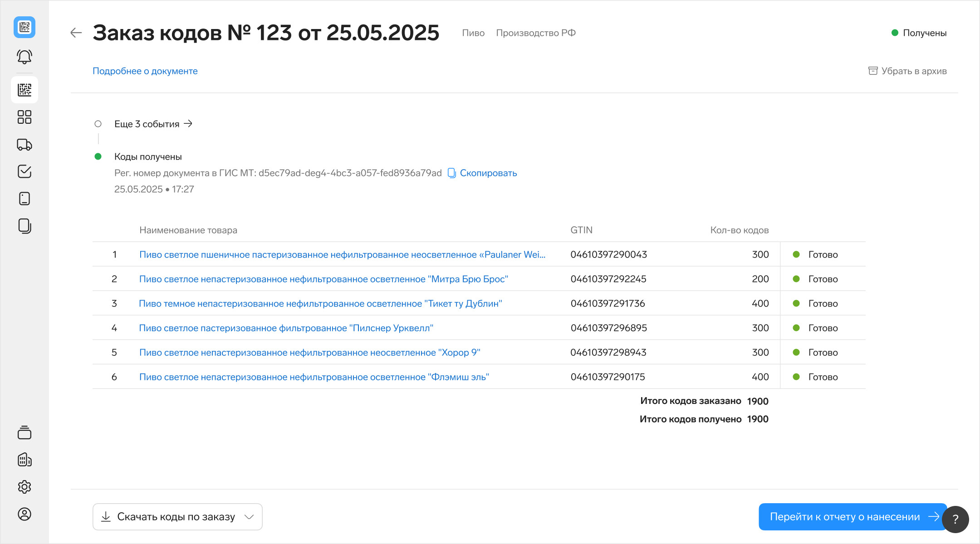980x544 pixels.
Task: Select the QR codes section icon in sidebar
Action: pos(24,90)
